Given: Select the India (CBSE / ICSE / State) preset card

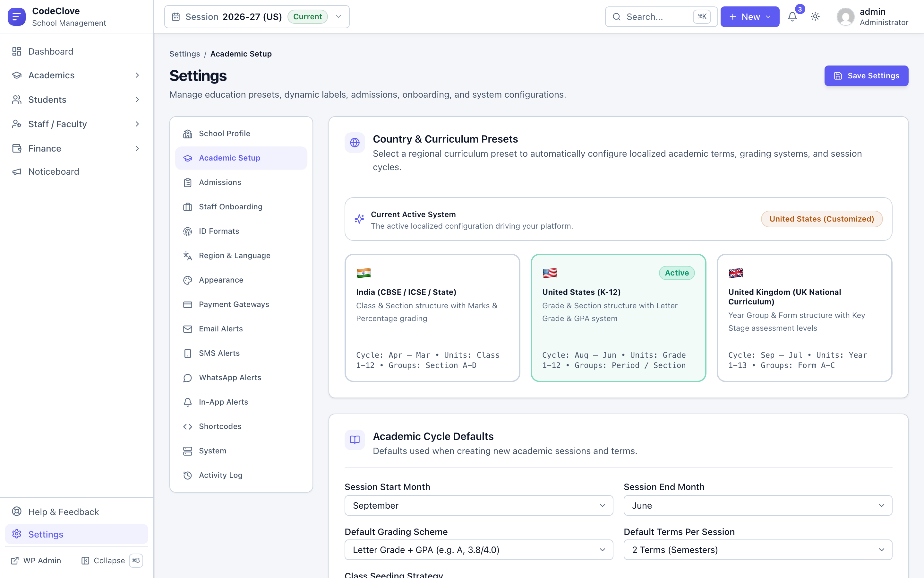Looking at the screenshot, I should [x=432, y=318].
